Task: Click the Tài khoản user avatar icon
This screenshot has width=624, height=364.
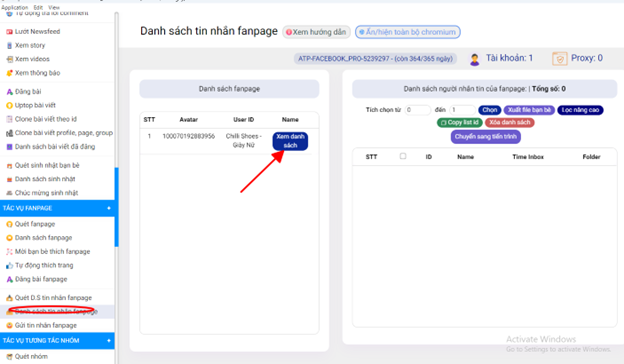Action: coord(474,59)
